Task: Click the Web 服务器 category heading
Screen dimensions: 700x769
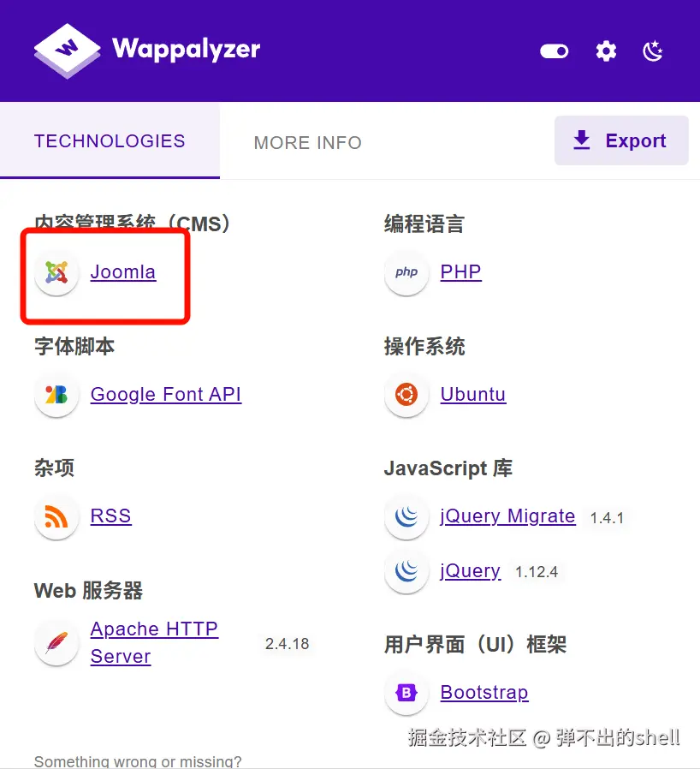Action: pyautogui.click(x=88, y=591)
